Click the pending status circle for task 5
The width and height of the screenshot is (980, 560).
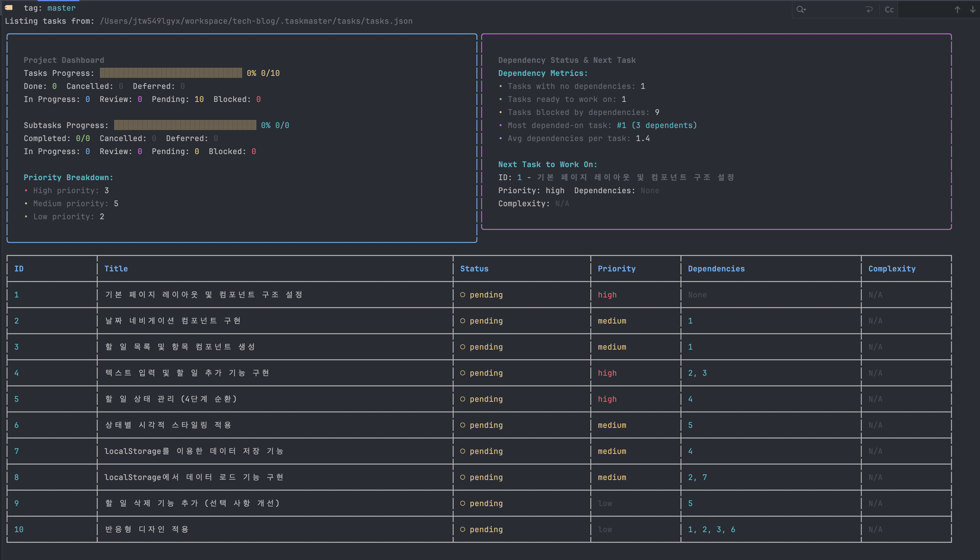point(462,399)
